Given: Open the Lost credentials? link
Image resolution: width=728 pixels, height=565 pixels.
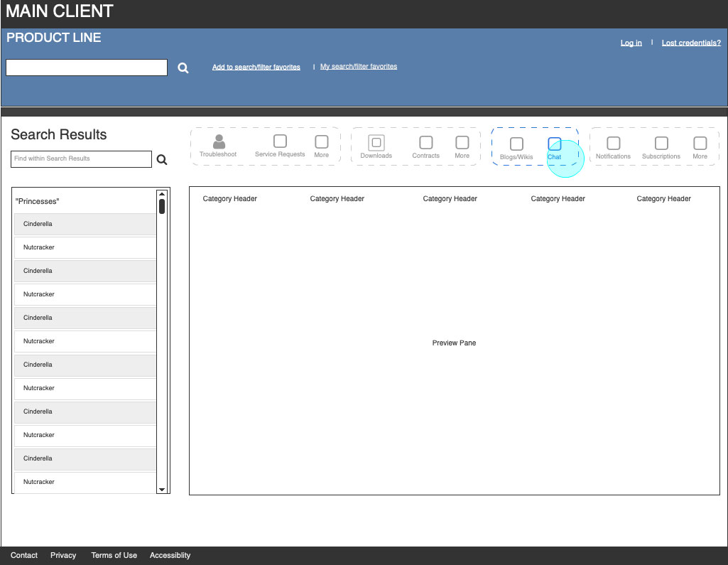Looking at the screenshot, I should point(691,43).
